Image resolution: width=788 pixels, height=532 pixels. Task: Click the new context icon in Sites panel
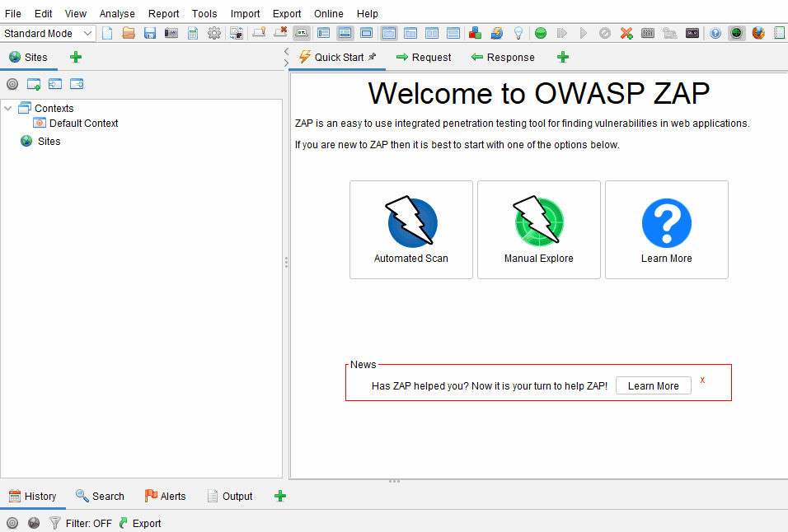click(x=34, y=84)
